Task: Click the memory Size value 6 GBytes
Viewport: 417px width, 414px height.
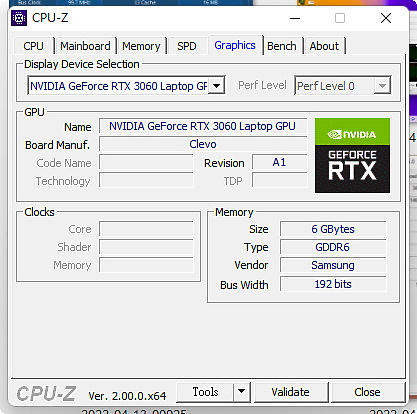Action: pos(333,229)
